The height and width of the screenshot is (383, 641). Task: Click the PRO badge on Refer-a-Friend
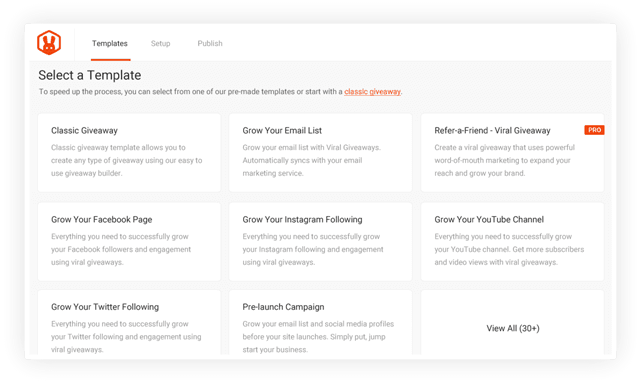tap(594, 130)
